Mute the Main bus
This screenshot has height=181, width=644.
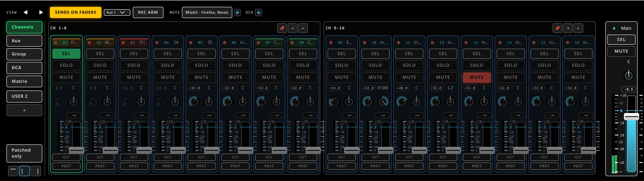(621, 51)
